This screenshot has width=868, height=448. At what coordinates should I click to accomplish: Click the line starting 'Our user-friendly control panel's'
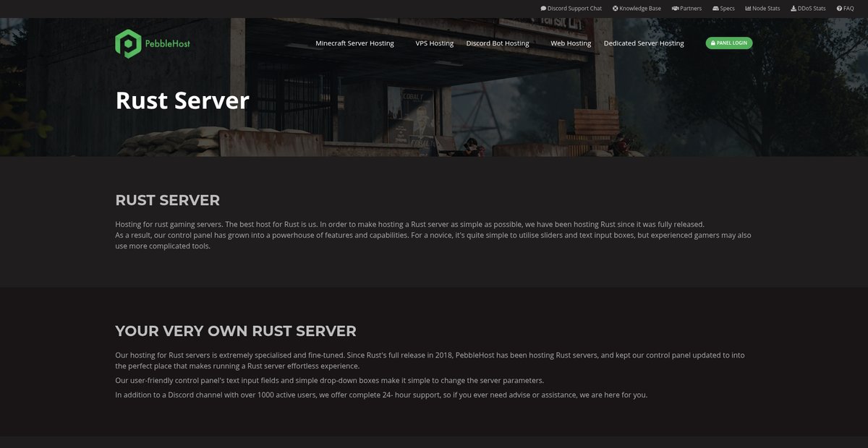coord(329,380)
